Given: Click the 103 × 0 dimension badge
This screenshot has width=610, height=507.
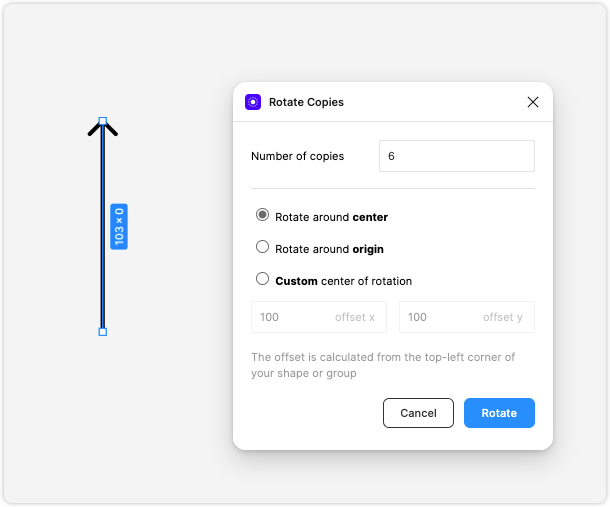Looking at the screenshot, I should tap(119, 226).
